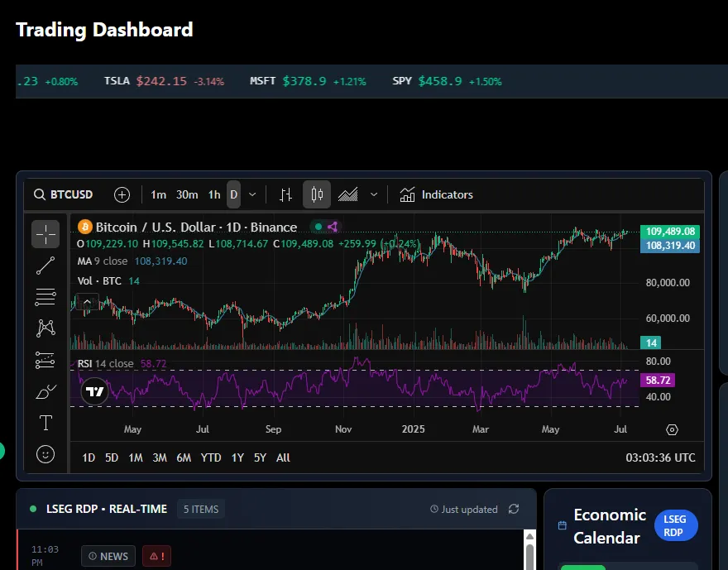Select the bar chart style icon

point(285,194)
